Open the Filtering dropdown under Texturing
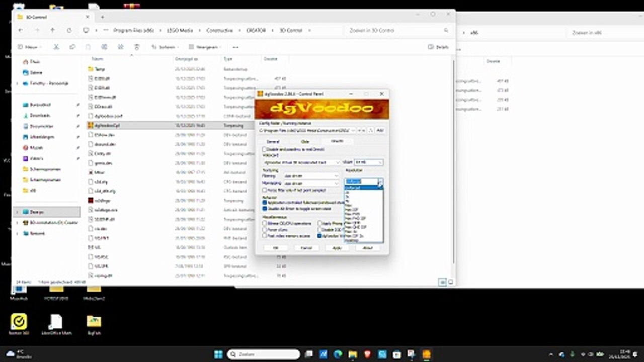Screen dimensions: 644x362 pyautogui.click(x=311, y=176)
